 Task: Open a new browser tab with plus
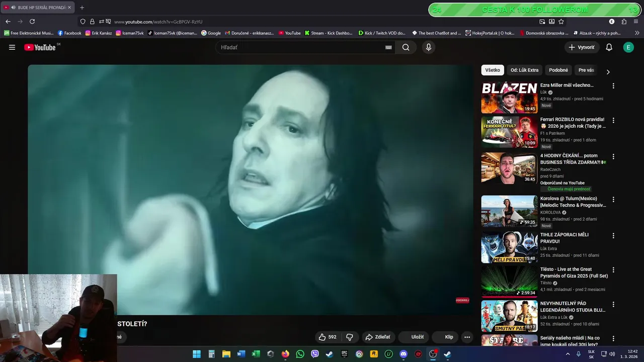(82, 8)
